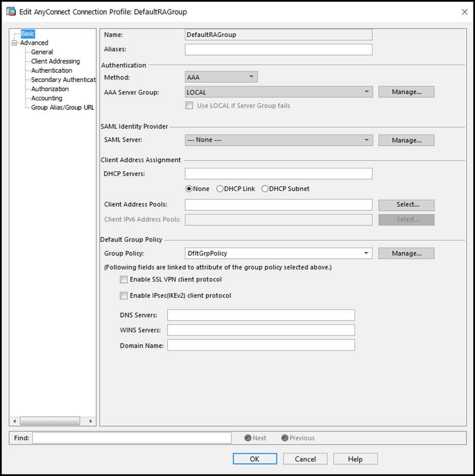Open Client Addressing settings
Image resolution: width=475 pixels, height=476 pixels.
55,61
